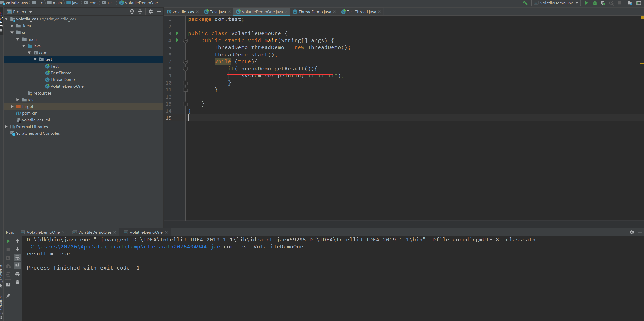Image resolution: width=644 pixels, height=321 pixels.
Task: Fold the main method at line 4
Action: pyautogui.click(x=185, y=40)
